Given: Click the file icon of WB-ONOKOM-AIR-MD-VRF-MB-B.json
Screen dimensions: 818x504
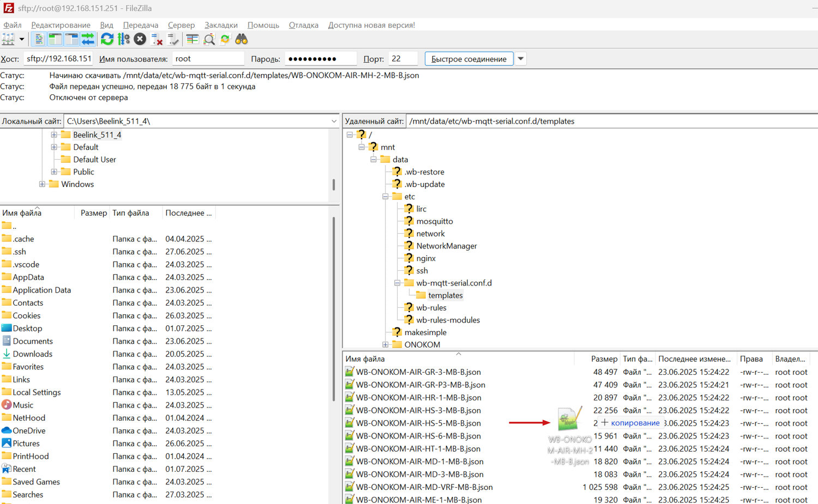Looking at the screenshot, I should click(350, 487).
